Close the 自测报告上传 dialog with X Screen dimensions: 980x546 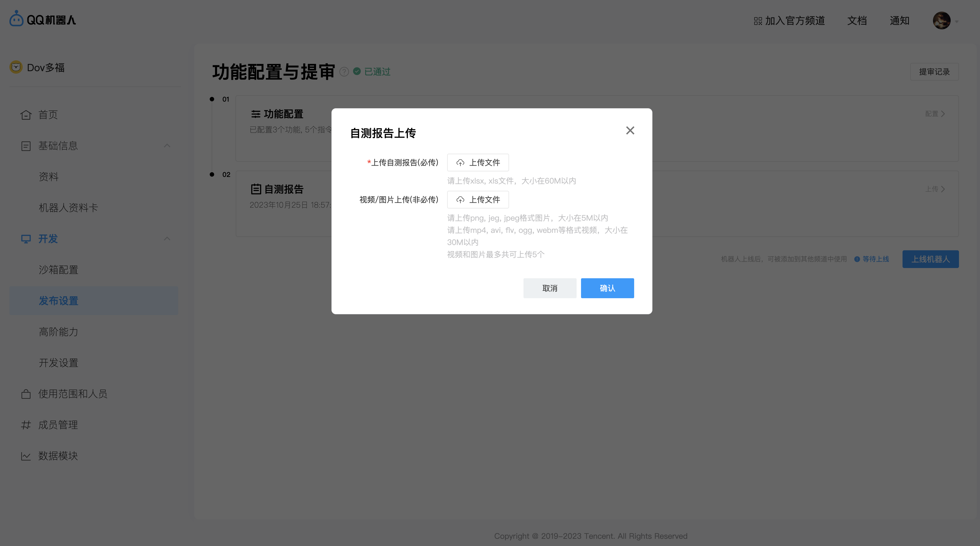(x=630, y=131)
